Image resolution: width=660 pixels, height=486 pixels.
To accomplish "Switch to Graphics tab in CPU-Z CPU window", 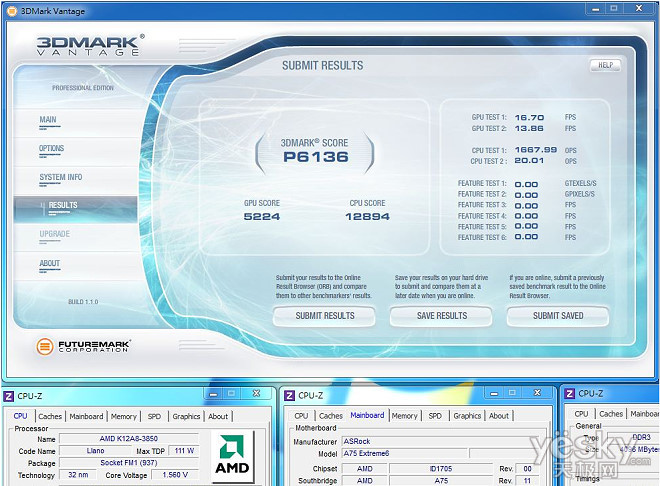I will click(186, 416).
